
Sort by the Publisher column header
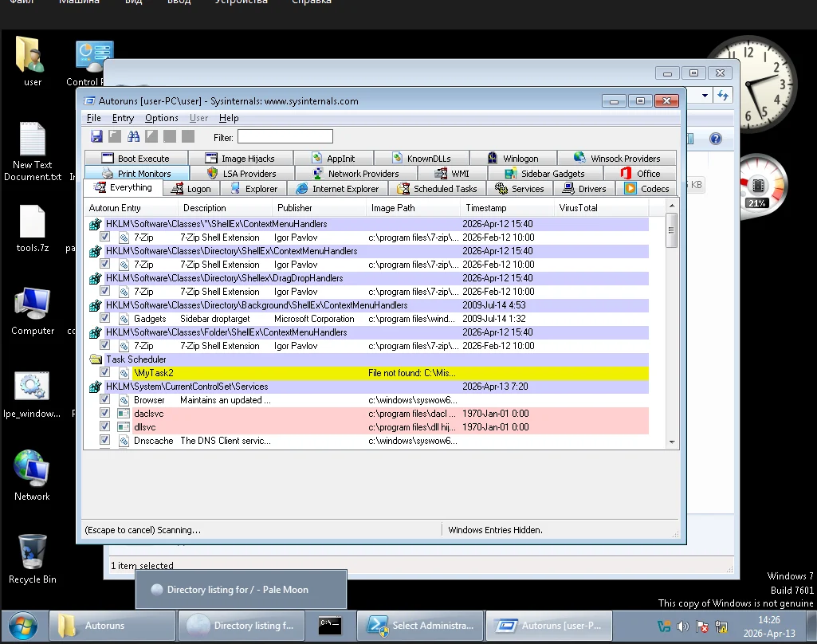320,208
